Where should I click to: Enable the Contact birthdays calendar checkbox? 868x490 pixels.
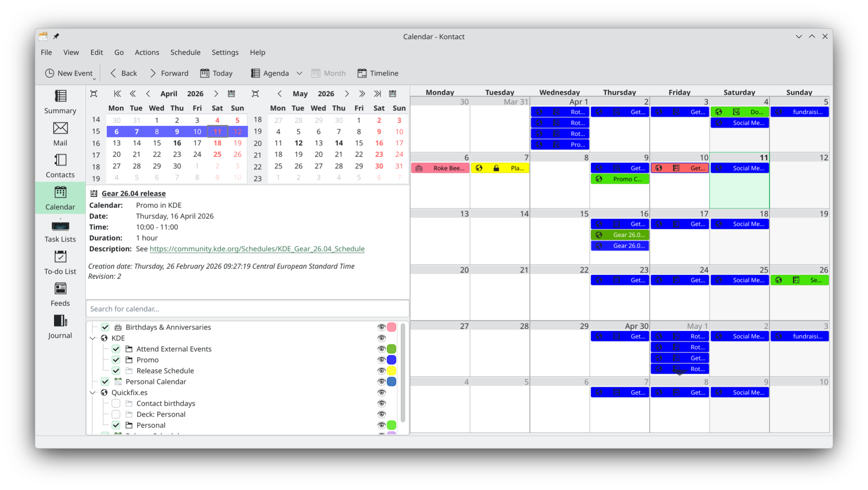coord(116,403)
